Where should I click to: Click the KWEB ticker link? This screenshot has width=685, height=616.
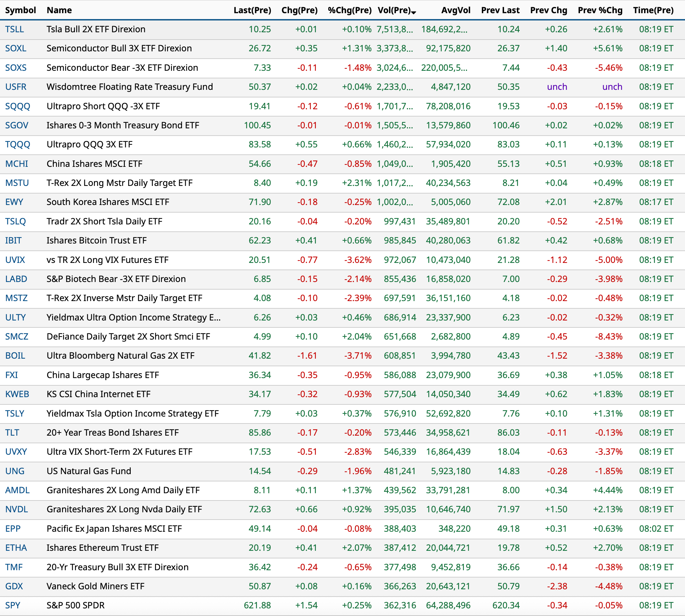(x=17, y=394)
